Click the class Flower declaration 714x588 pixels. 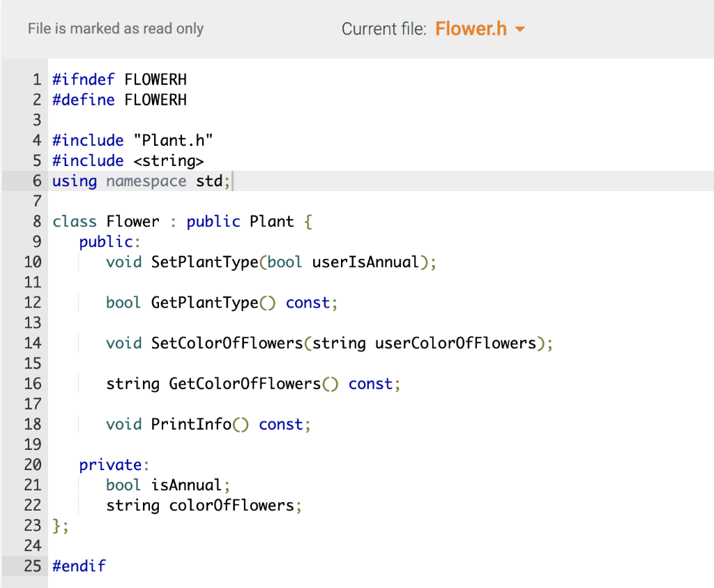(x=181, y=221)
